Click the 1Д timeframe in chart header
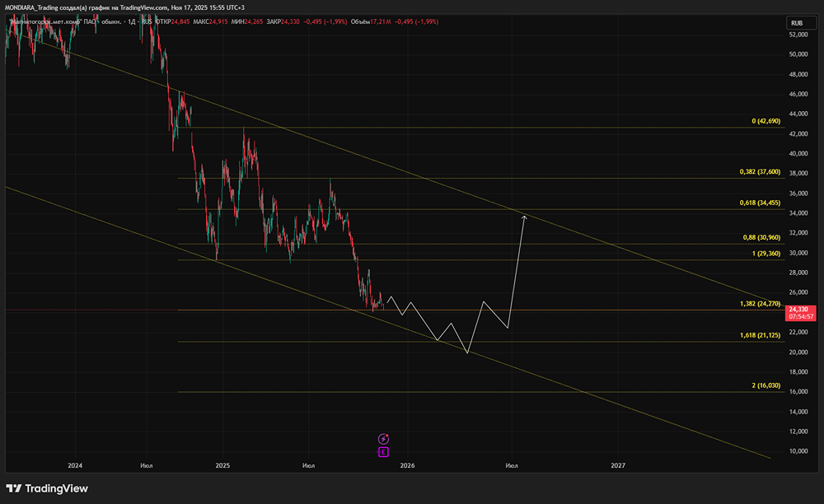Image resolution: width=824 pixels, height=504 pixels. tap(132, 22)
